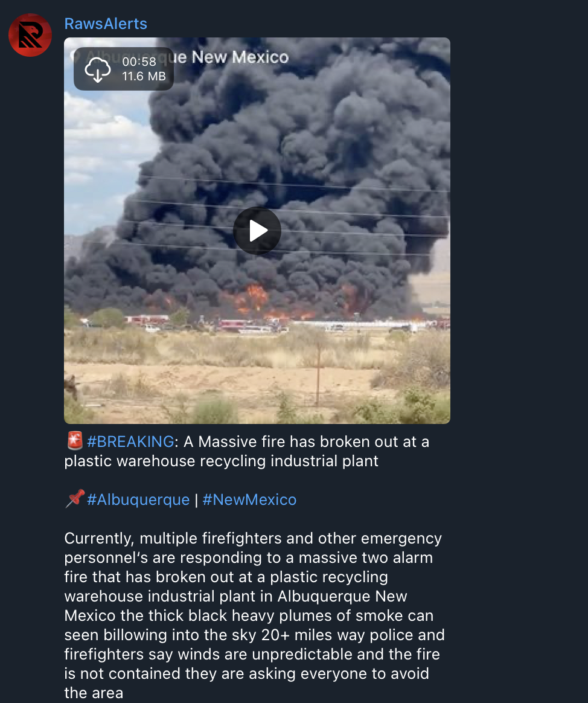Open the #Albuquerque hashtag
Screen dimensions: 588x703
pyautogui.click(x=138, y=499)
